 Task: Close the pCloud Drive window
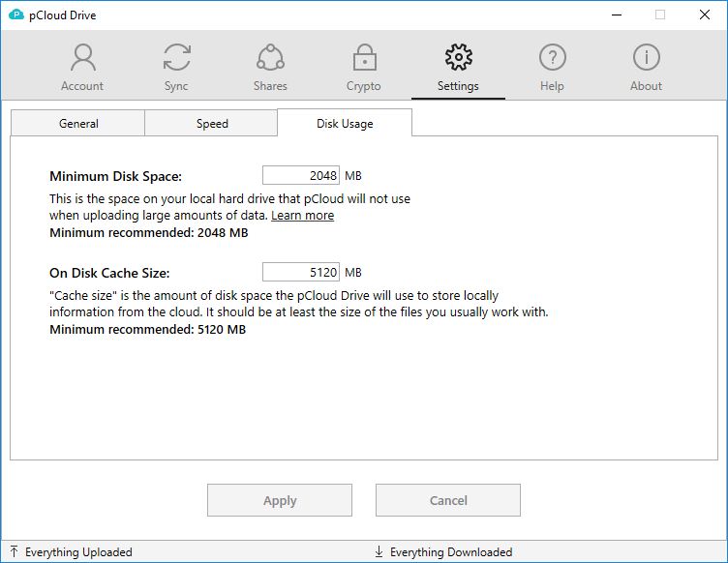[x=705, y=15]
